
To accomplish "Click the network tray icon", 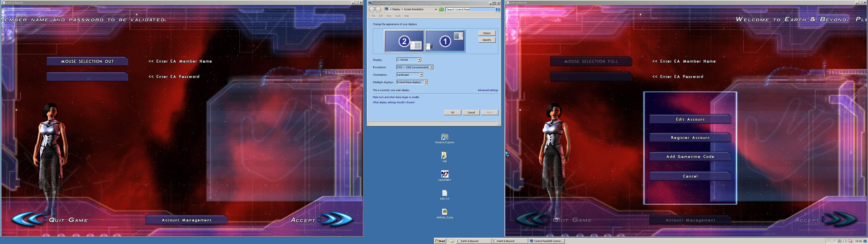I will coord(839,241).
